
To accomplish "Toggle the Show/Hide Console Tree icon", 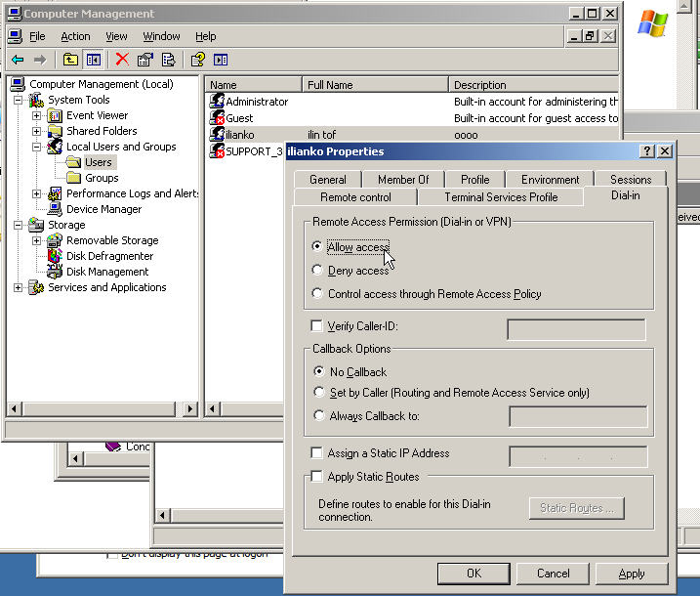I will [93, 60].
